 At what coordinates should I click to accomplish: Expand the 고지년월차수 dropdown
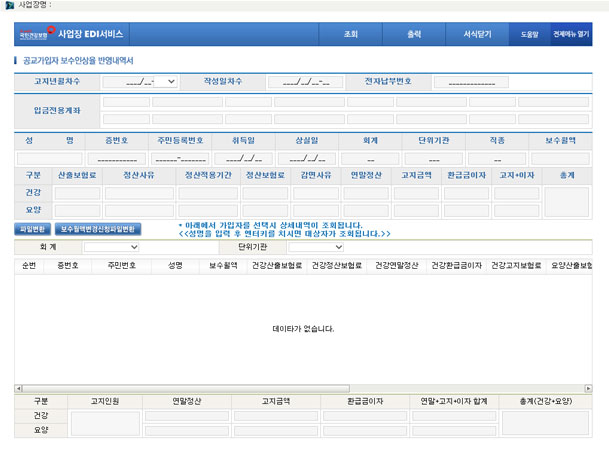[x=139, y=81]
